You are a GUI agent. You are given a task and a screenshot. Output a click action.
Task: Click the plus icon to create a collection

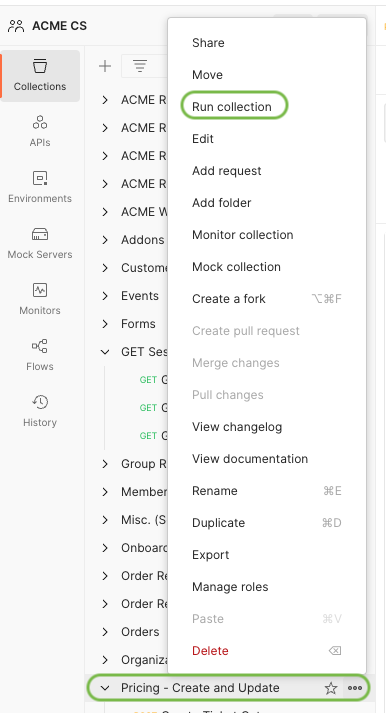pos(105,66)
